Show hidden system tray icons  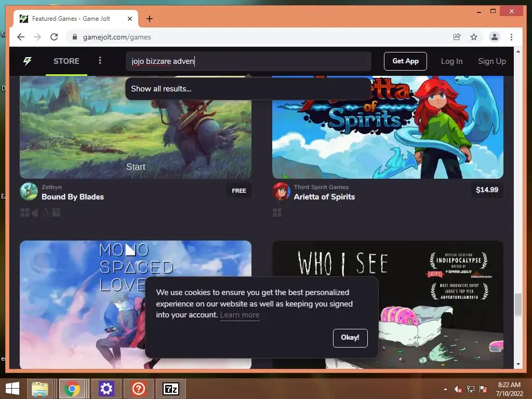[x=445, y=389]
